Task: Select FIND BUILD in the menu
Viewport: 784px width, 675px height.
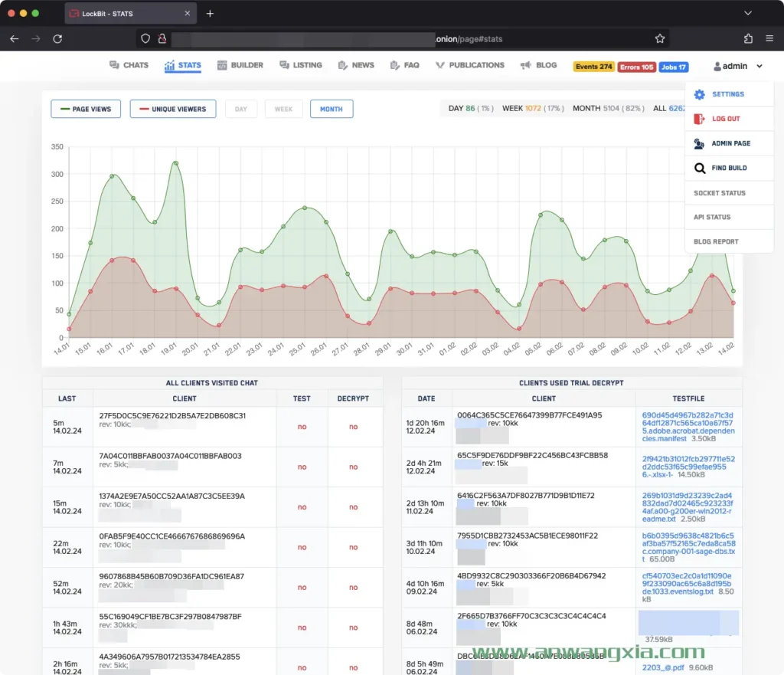Action: coord(729,168)
